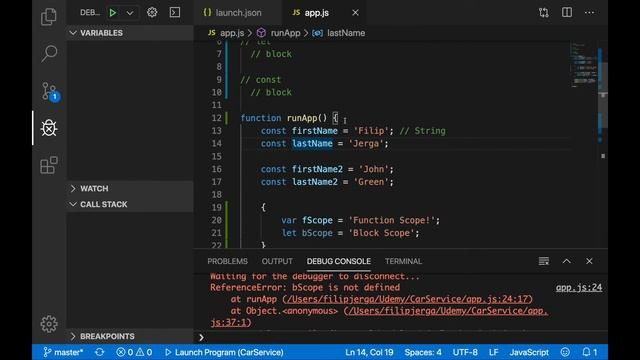Open the Search view in activity bar
Viewport: 640px width, 360px height.
pos(49,53)
